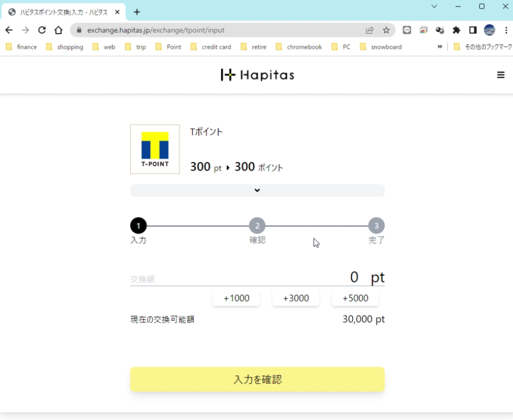Open the chromebook bookmark folder
This screenshot has width=513, height=420.
coord(299,47)
